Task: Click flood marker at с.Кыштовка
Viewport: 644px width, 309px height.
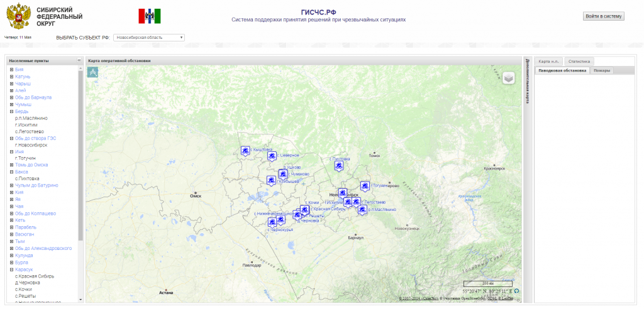Action: click(245, 151)
